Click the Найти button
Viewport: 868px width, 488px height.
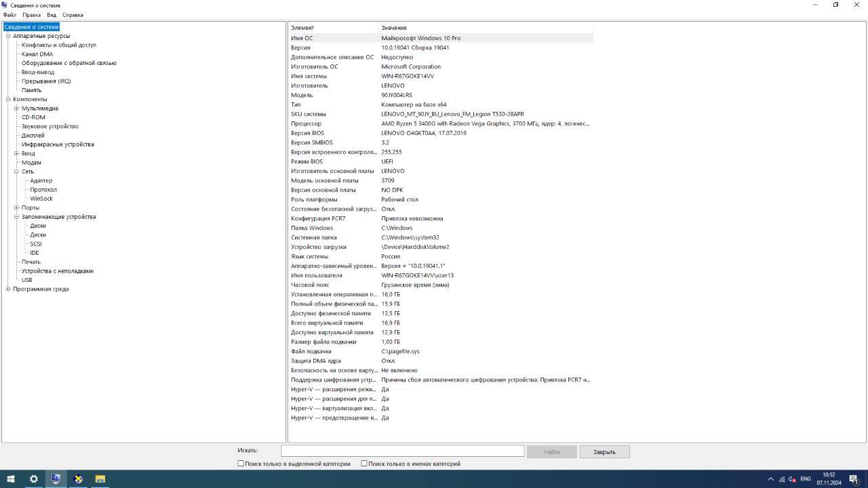tap(551, 451)
